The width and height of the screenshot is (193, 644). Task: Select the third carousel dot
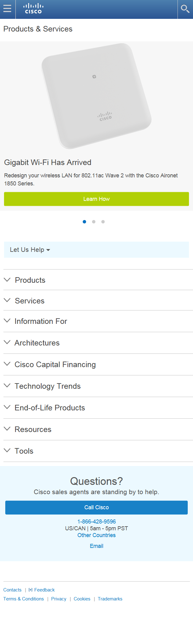103,222
